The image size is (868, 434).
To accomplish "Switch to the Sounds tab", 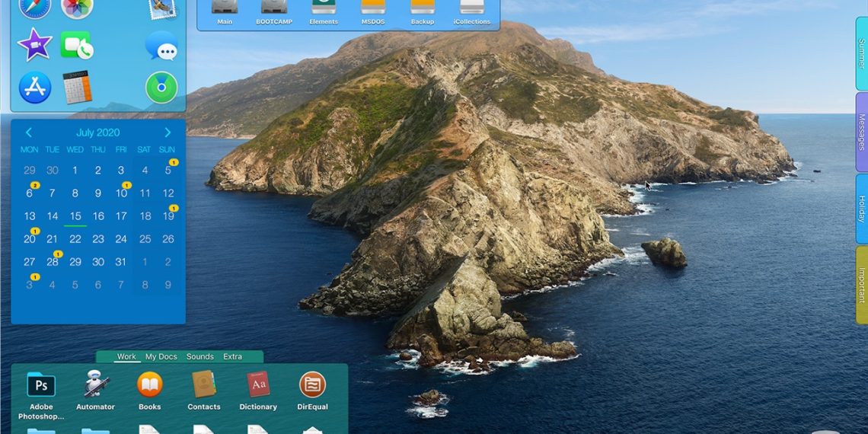I will [x=199, y=356].
